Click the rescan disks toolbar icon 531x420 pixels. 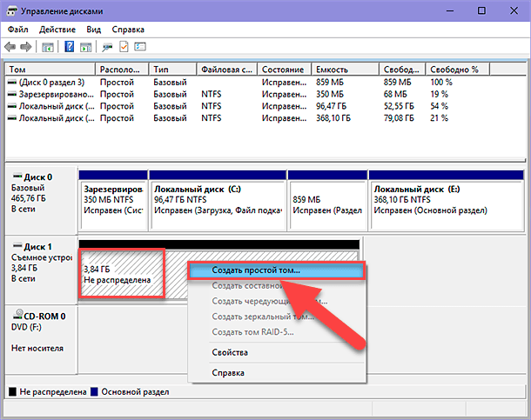107,46
